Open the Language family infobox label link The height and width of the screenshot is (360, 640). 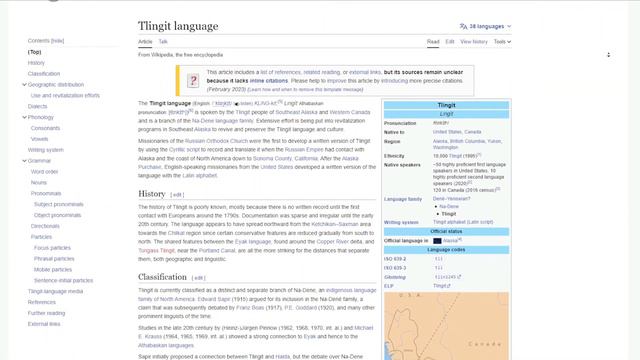[x=402, y=199]
